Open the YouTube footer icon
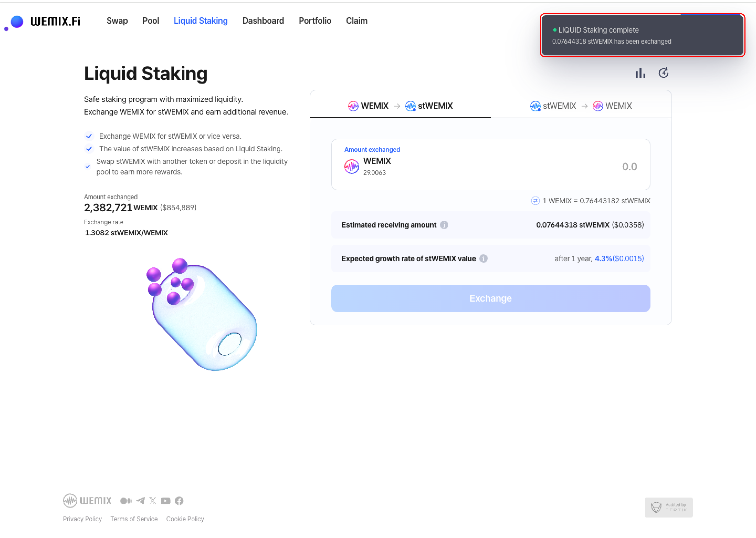 165,500
